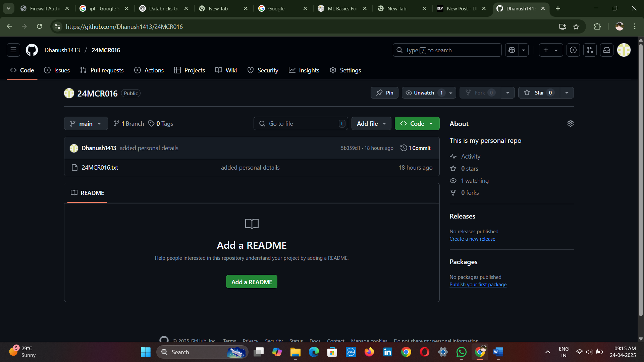Image resolution: width=644 pixels, height=362 pixels.
Task: View the 1 Branch list
Action: [129, 124]
